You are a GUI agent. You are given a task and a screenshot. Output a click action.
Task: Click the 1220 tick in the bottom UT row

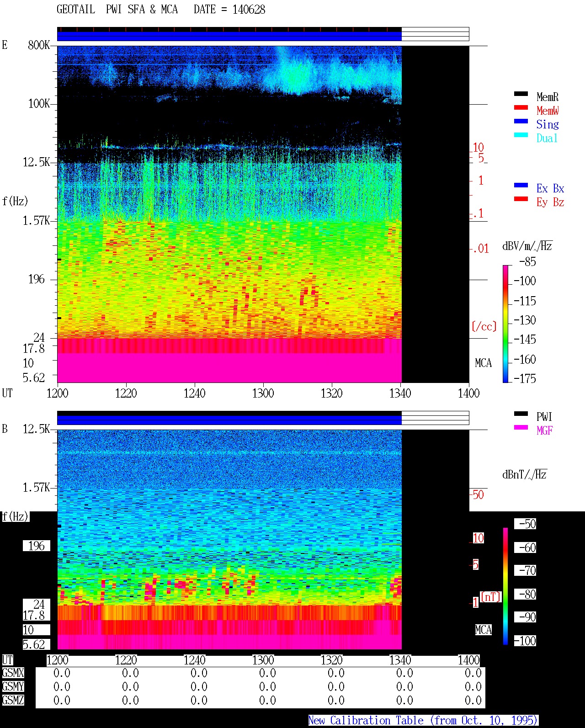click(126, 660)
